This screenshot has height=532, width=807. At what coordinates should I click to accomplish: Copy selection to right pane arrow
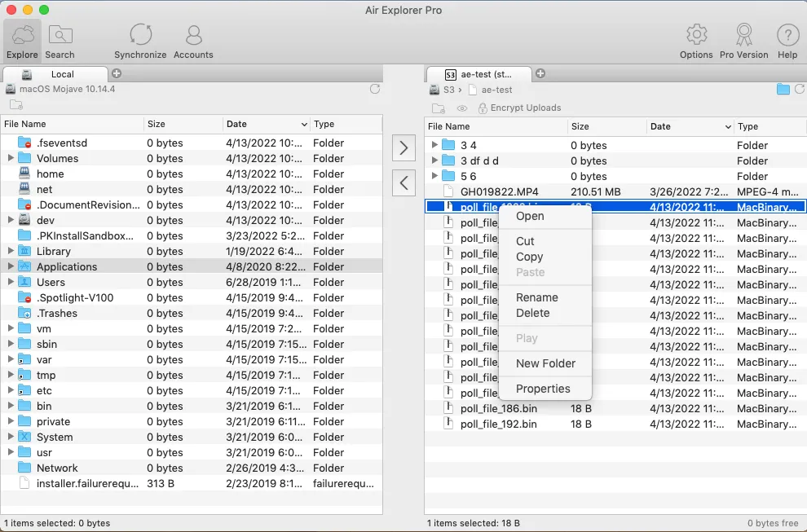point(404,148)
